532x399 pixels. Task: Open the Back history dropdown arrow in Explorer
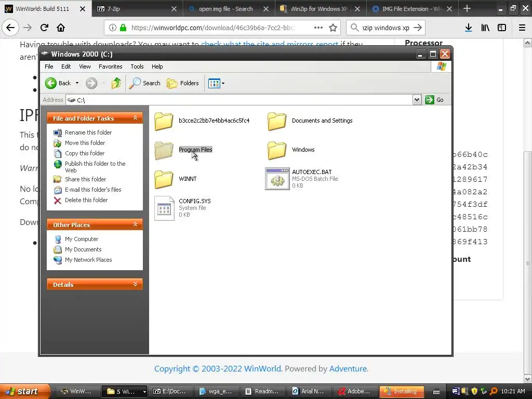click(77, 83)
